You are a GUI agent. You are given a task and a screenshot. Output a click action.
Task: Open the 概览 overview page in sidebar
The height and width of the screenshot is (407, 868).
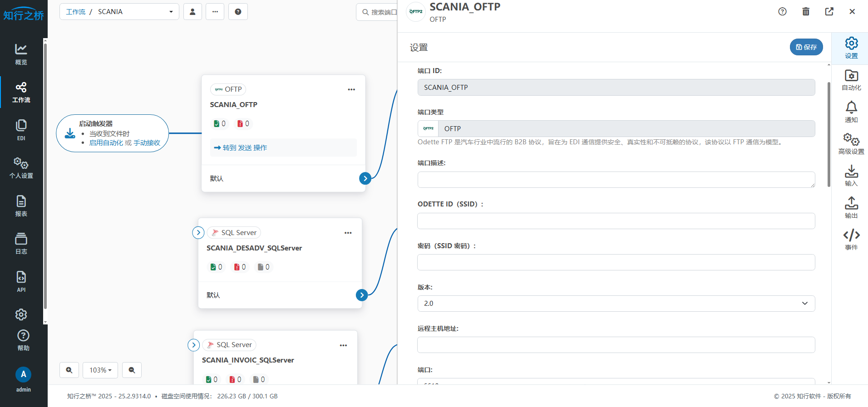(x=21, y=54)
